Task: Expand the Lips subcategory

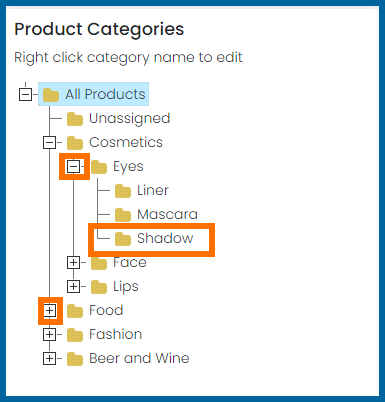Action: point(73,287)
